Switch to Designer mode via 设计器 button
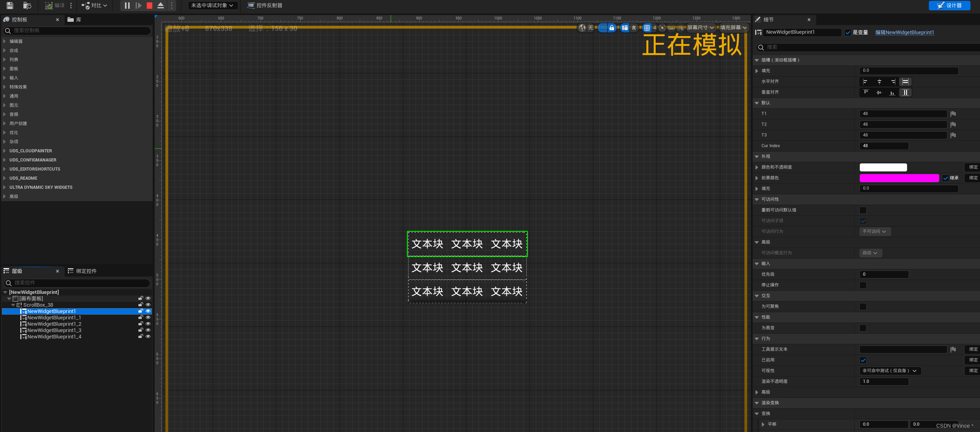The width and height of the screenshot is (980, 432). point(949,6)
